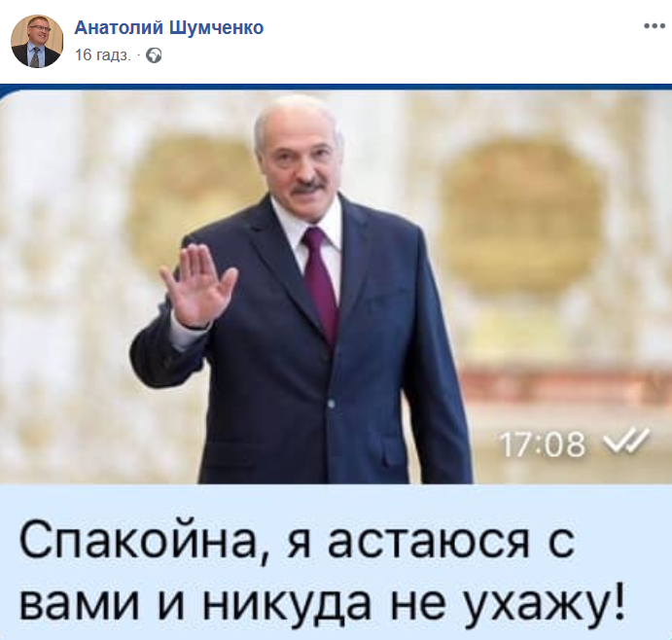Viewport: 672px width, 640px height.
Task: Open the post via the '16 гадз.' timestamp
Action: pos(103,55)
